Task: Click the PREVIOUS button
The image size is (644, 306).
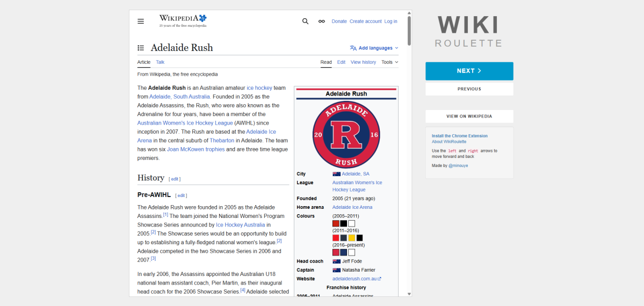Action: (x=469, y=89)
